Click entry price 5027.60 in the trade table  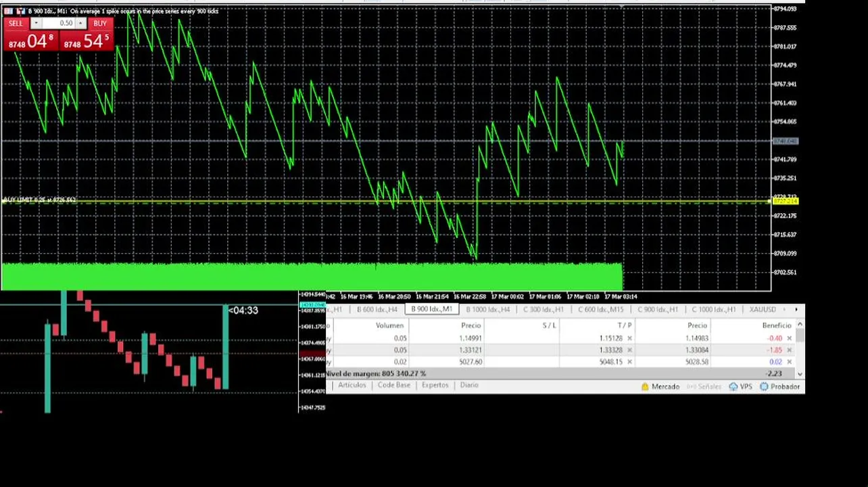(x=471, y=362)
